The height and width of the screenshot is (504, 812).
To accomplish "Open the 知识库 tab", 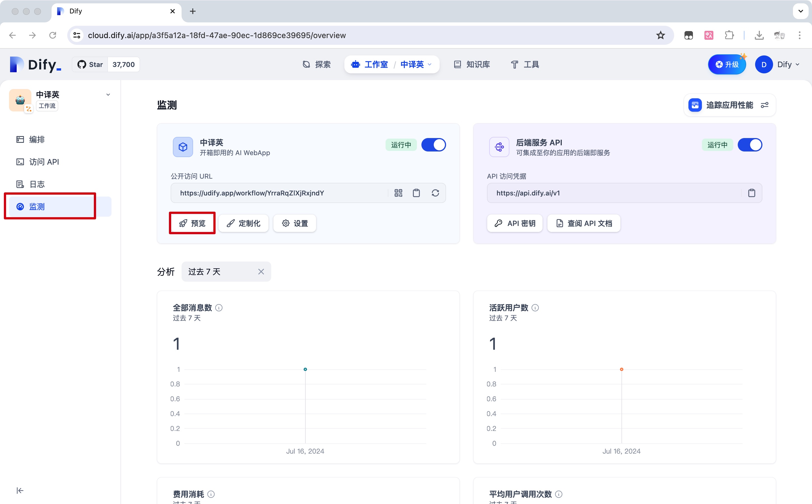I will click(x=472, y=64).
